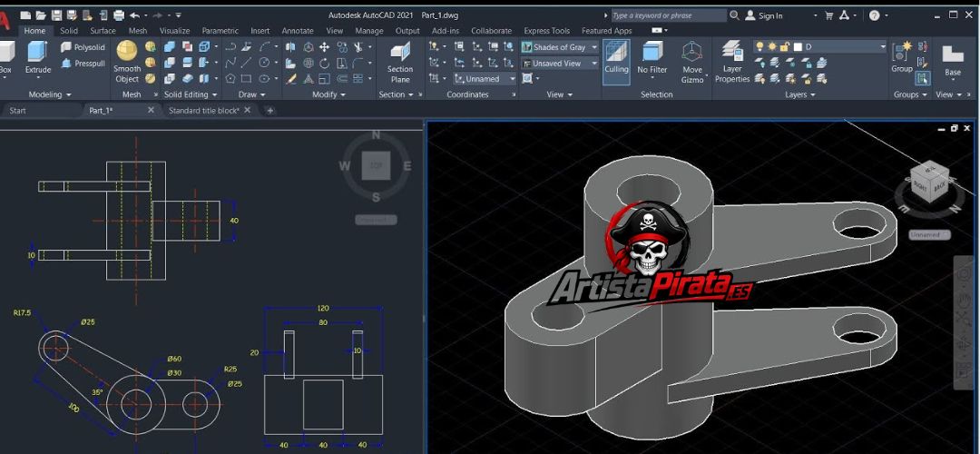
Task: Switch to the Start document tab
Action: pos(17,111)
